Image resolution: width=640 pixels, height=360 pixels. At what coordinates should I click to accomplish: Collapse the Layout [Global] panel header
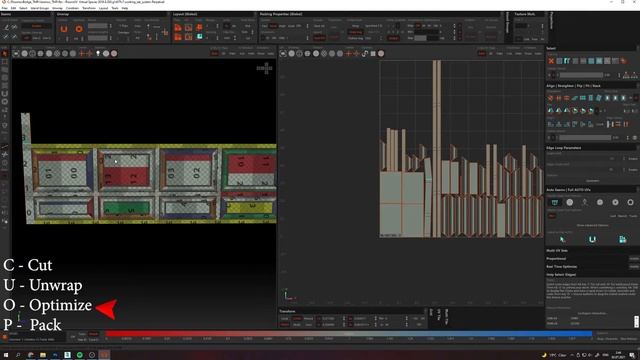(x=214, y=14)
